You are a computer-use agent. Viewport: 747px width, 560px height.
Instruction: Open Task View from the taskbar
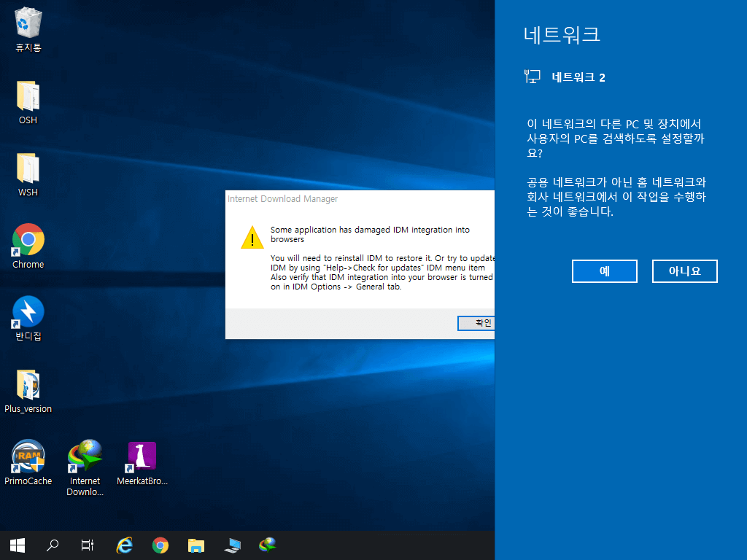pos(88,545)
